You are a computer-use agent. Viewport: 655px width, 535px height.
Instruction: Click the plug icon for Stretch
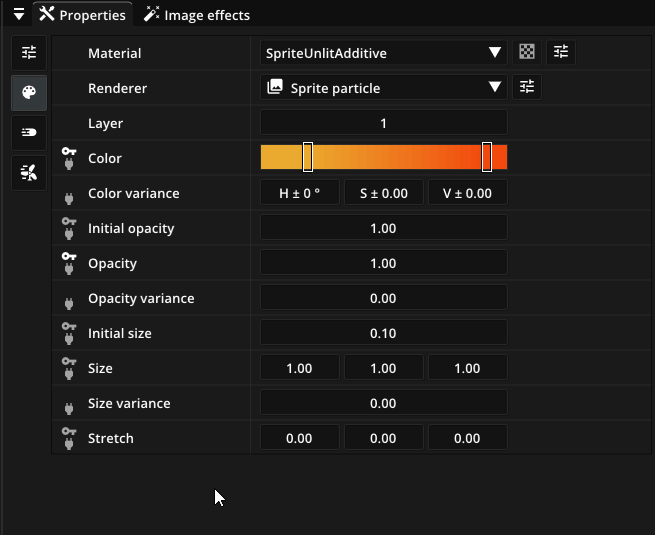(x=69, y=444)
